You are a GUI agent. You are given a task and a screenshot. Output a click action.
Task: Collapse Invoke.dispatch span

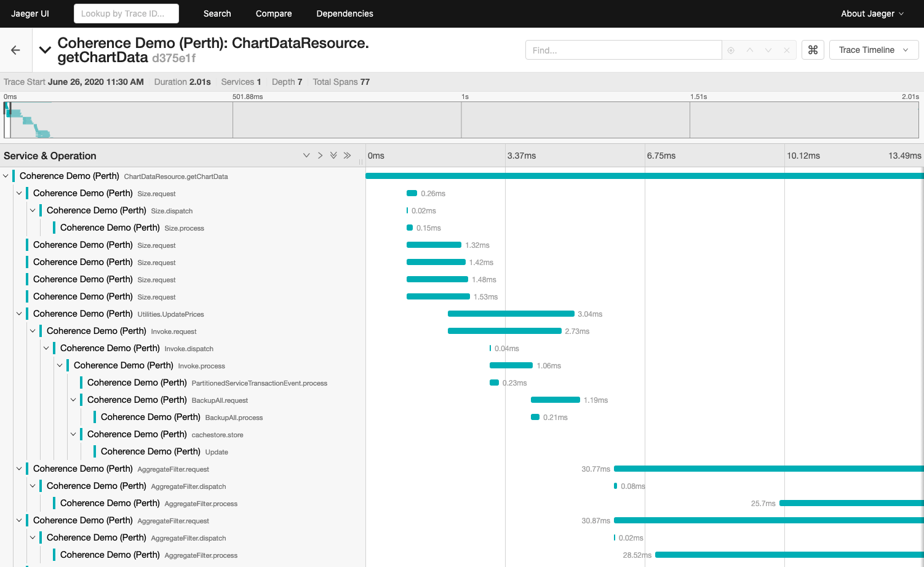[x=46, y=348]
